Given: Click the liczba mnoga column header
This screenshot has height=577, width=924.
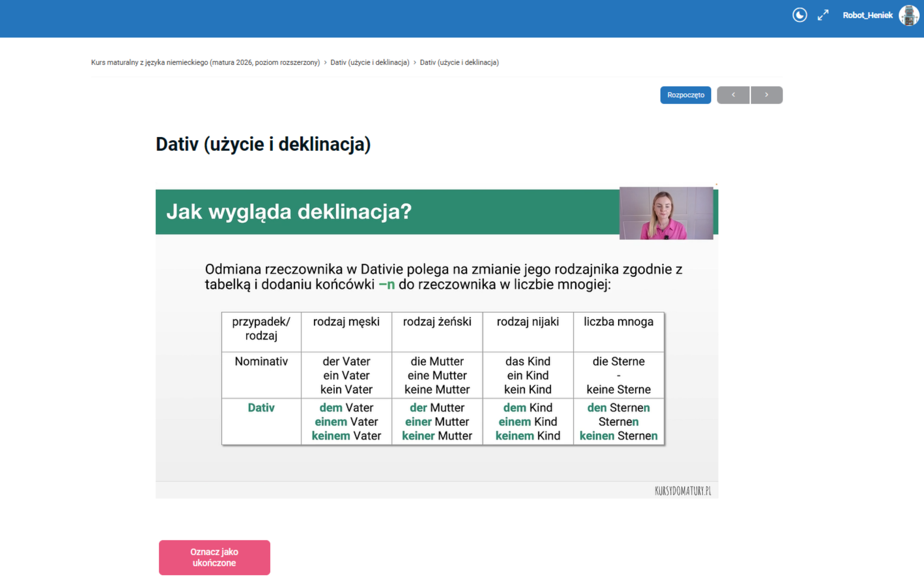Looking at the screenshot, I should (x=618, y=322).
